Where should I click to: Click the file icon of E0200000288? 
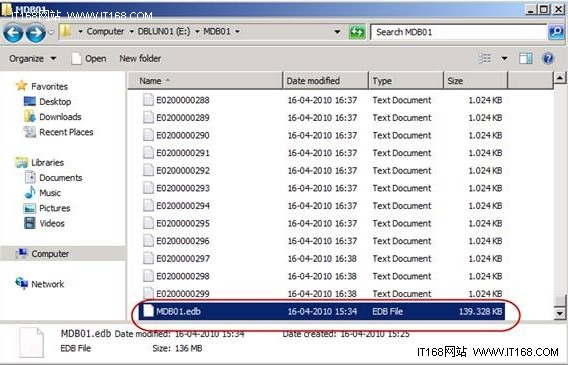[148, 100]
